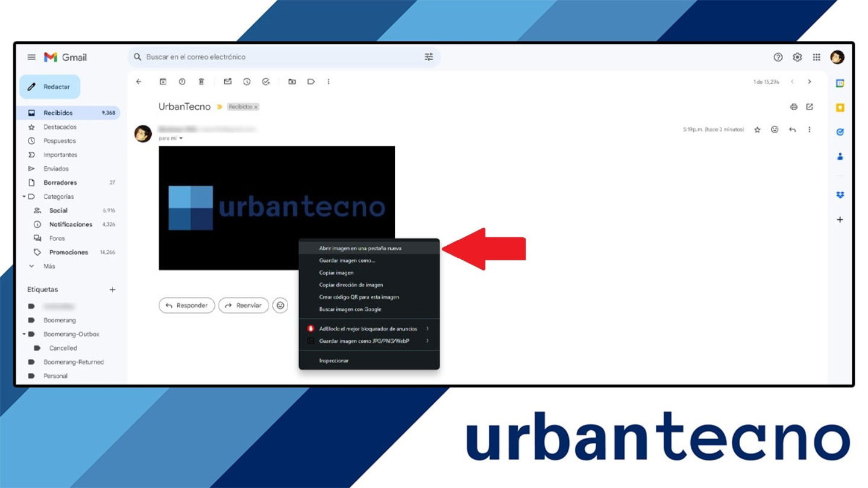Viewport: 868px width, 488px height.
Task: Open the Google apps grid
Action: (817, 57)
